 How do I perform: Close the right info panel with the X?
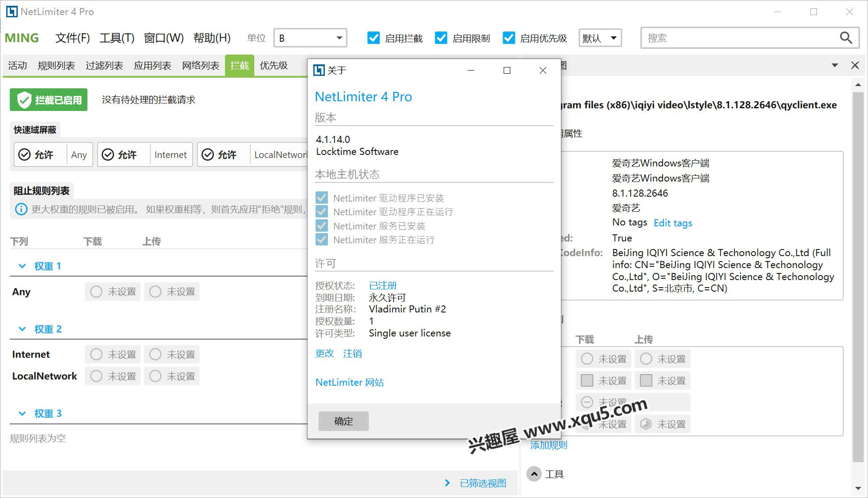pos(855,65)
